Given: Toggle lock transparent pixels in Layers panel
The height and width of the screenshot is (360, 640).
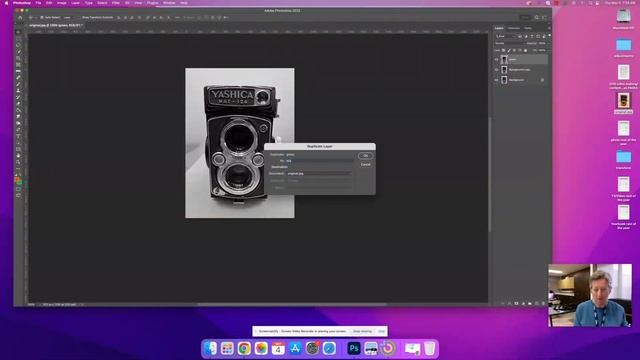Looking at the screenshot, I should [503, 50].
